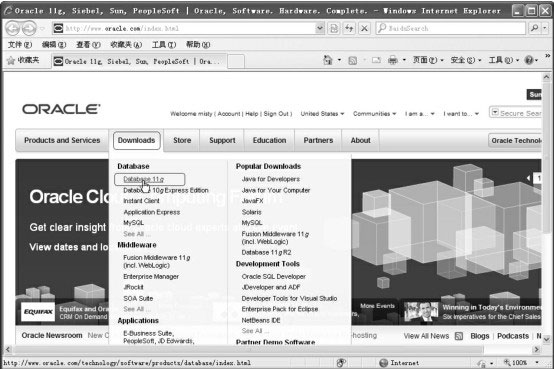Click the Account link in welcome bar
The width and height of the screenshot is (554, 369).
coord(229,114)
